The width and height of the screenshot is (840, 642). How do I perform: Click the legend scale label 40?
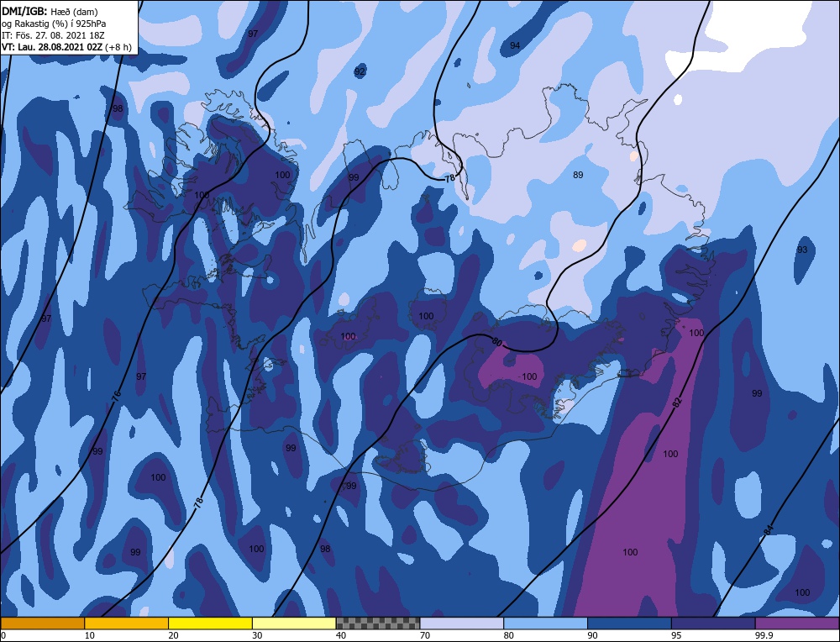click(341, 635)
